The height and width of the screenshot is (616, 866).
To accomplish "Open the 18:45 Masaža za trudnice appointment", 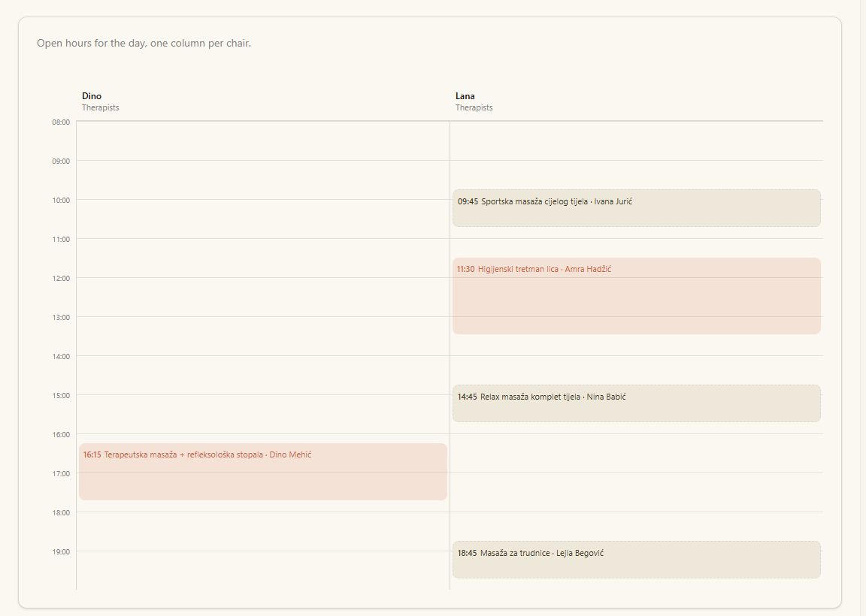I will [x=636, y=560].
